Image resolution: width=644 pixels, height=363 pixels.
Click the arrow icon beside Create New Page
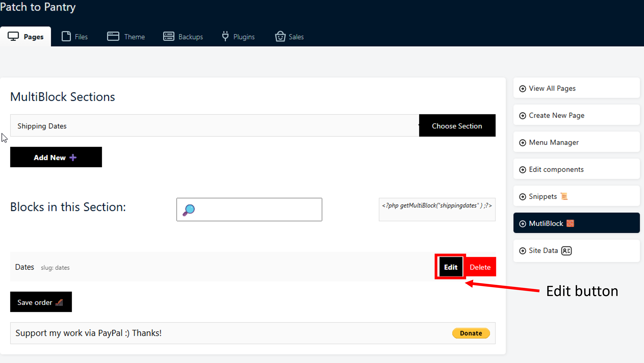pos(522,116)
